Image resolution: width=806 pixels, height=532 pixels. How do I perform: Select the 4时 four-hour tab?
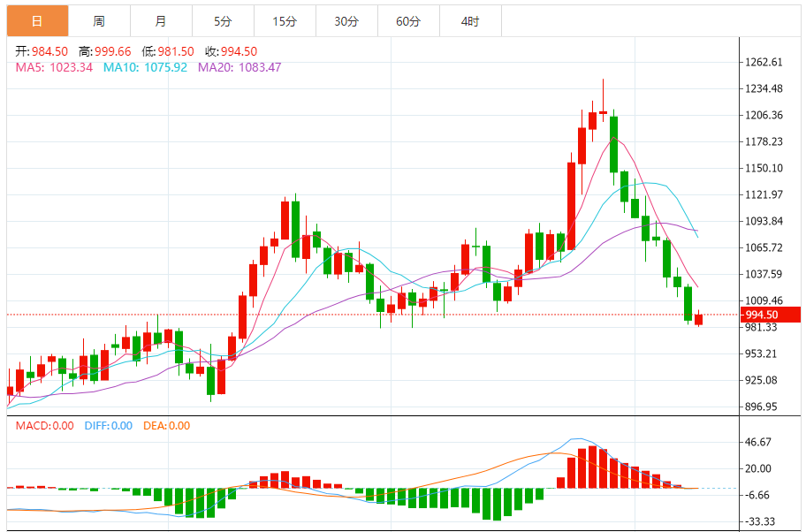(x=470, y=21)
